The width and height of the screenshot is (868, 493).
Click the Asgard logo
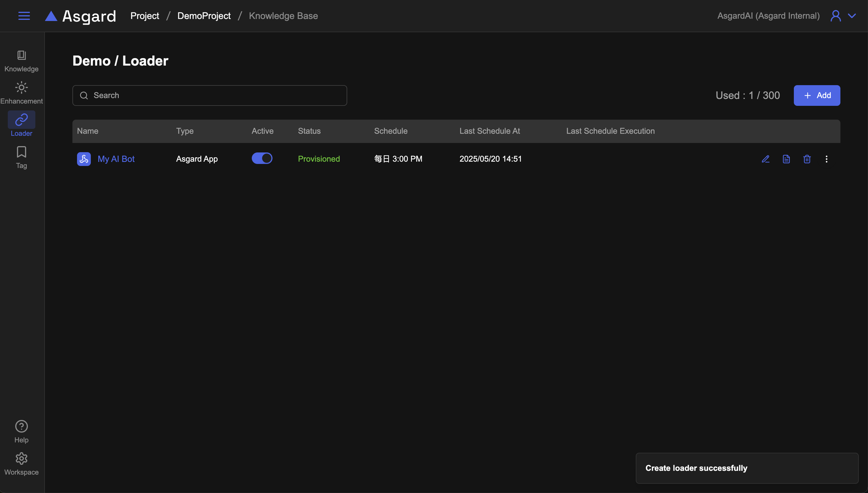[80, 16]
